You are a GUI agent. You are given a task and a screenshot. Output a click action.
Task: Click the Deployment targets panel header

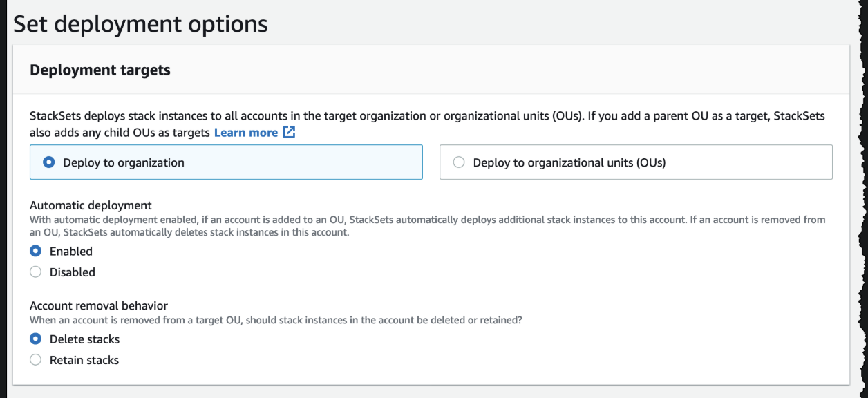[100, 70]
